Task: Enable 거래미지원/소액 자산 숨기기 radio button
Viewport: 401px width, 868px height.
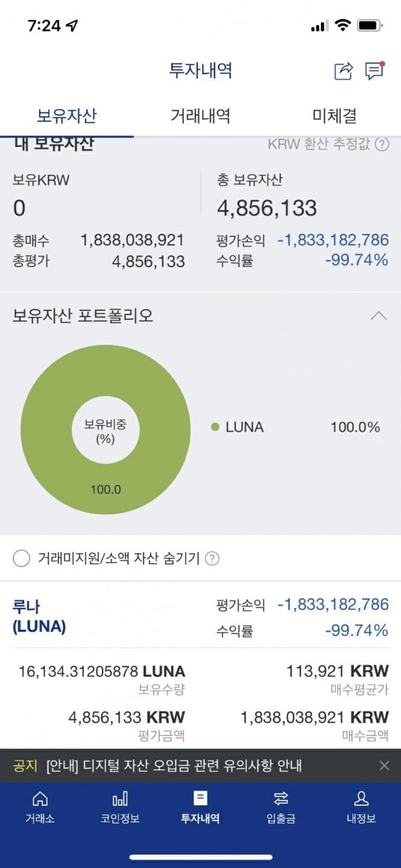Action: click(x=21, y=559)
